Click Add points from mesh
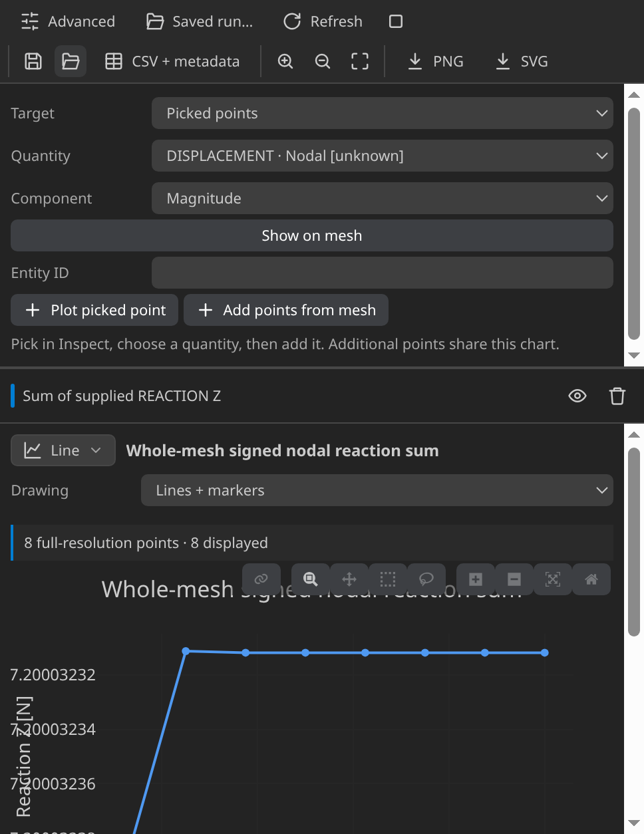This screenshot has width=644, height=834. 286,310
